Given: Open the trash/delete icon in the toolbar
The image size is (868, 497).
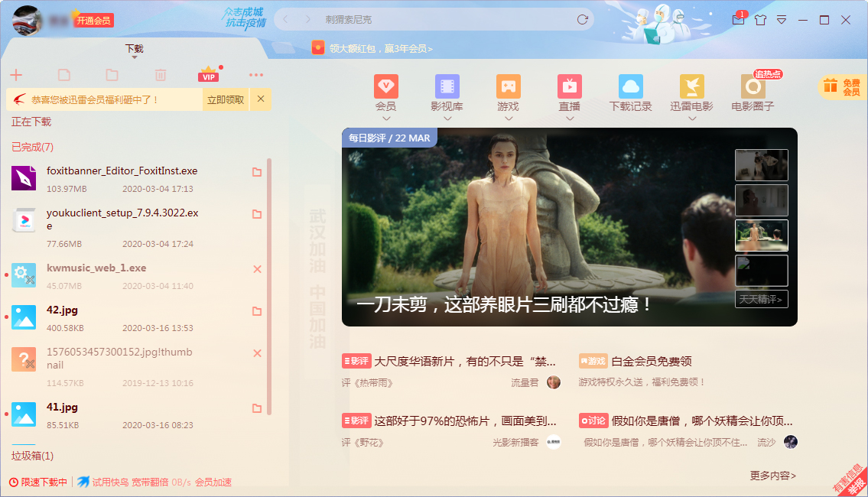Looking at the screenshot, I should pos(160,74).
